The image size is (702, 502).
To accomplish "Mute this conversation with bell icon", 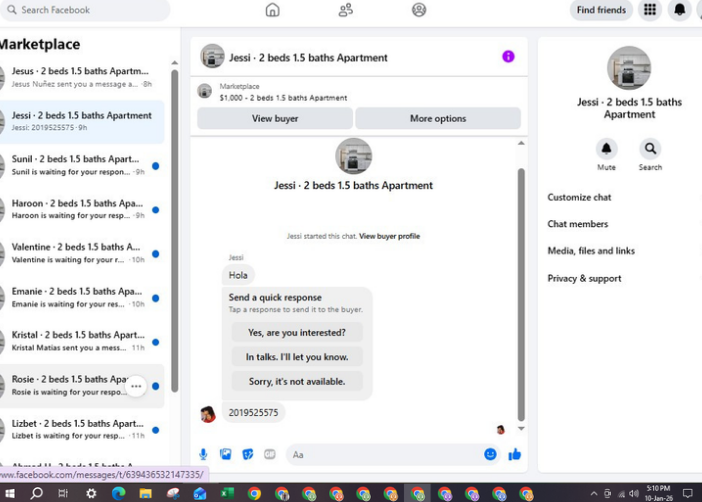I will click(606, 149).
